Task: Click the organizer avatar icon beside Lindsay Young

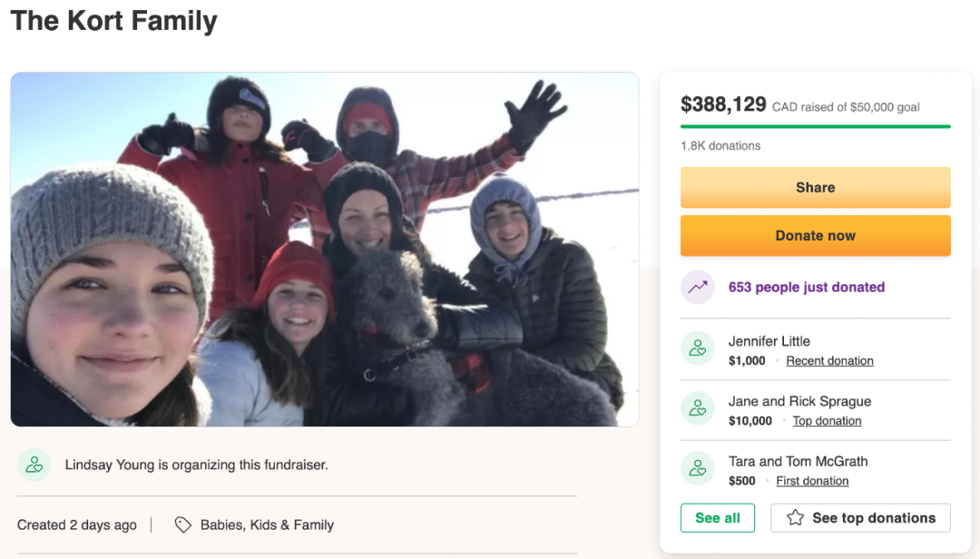Action: click(34, 465)
